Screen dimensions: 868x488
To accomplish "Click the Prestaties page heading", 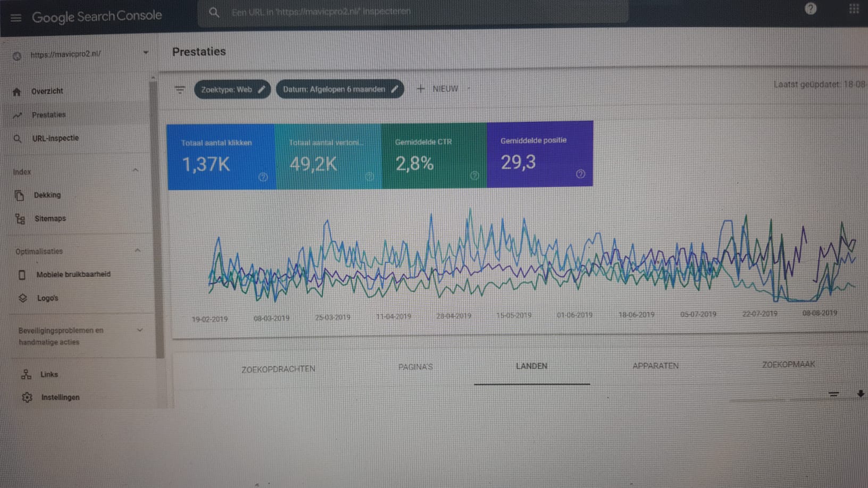I will pyautogui.click(x=199, y=52).
